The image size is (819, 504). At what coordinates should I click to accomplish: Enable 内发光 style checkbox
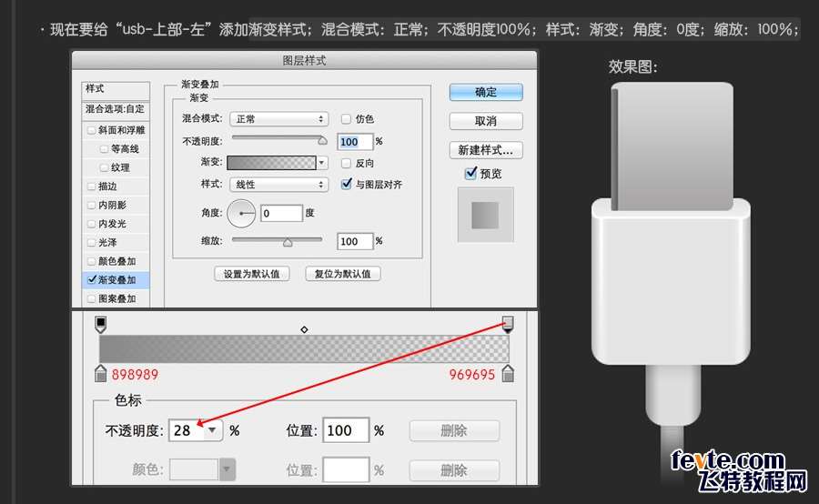[92, 224]
